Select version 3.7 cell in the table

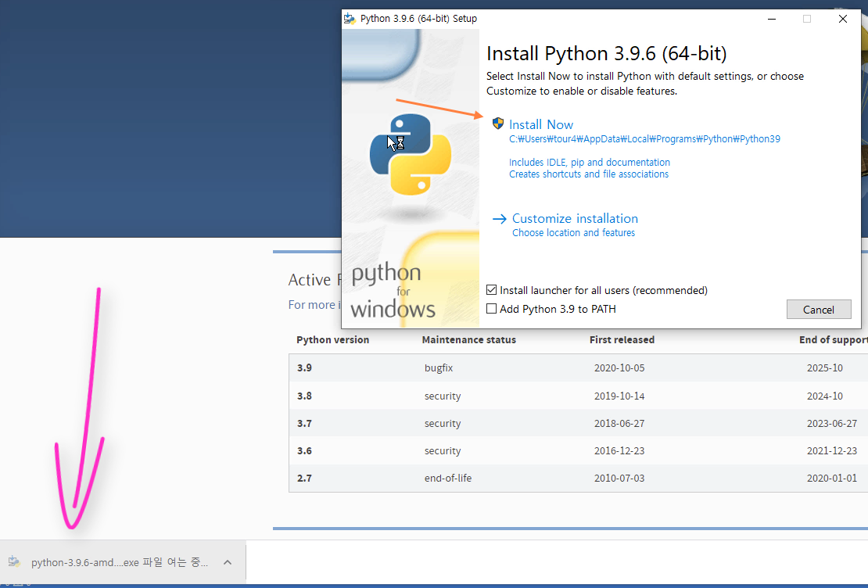(x=304, y=424)
